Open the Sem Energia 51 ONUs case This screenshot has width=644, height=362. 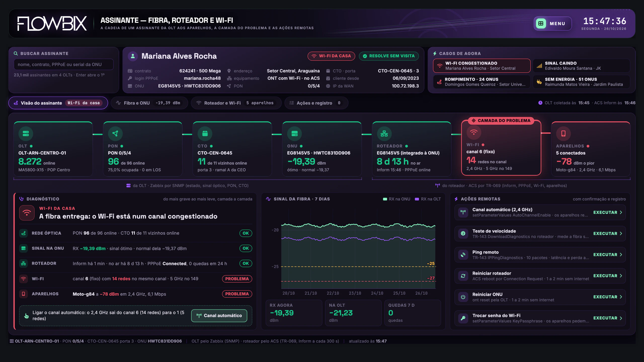click(x=582, y=82)
